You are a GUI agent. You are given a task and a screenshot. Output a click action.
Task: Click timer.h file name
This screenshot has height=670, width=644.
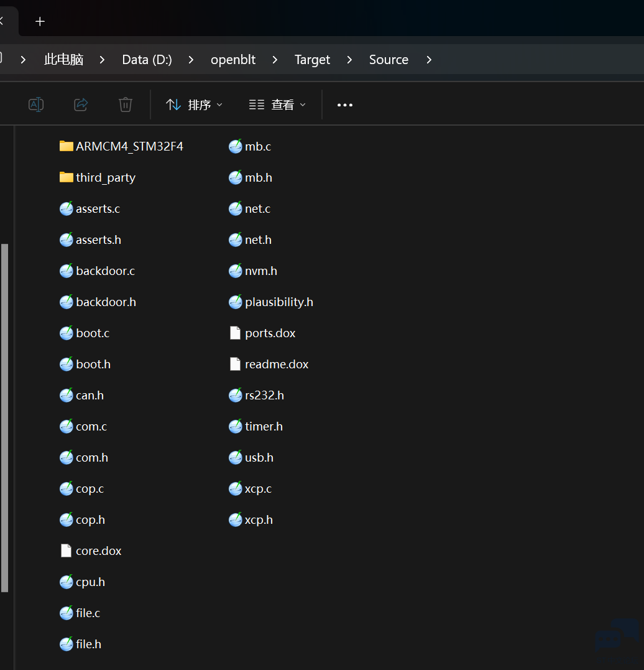coord(264,426)
